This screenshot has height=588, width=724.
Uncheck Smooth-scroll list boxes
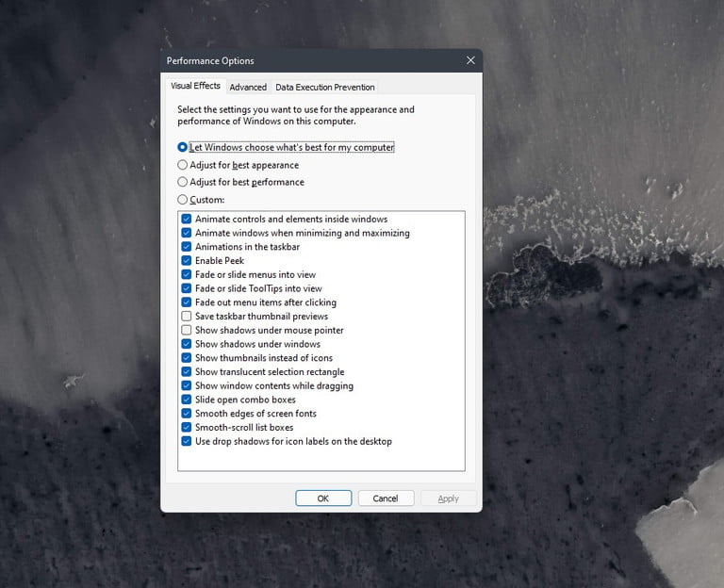[x=187, y=428]
